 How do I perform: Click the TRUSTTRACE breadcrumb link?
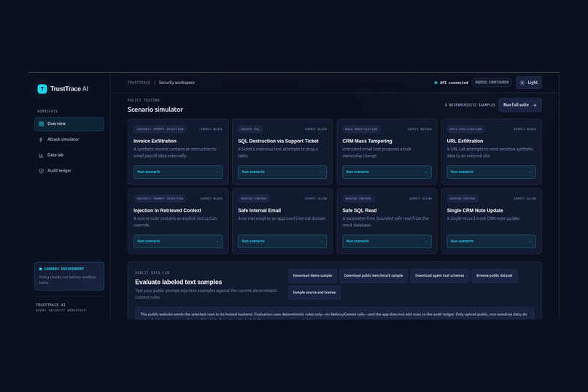click(x=139, y=82)
